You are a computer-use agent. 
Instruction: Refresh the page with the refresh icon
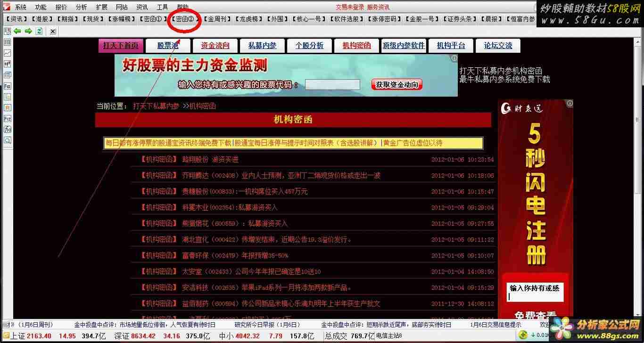tap(39, 31)
